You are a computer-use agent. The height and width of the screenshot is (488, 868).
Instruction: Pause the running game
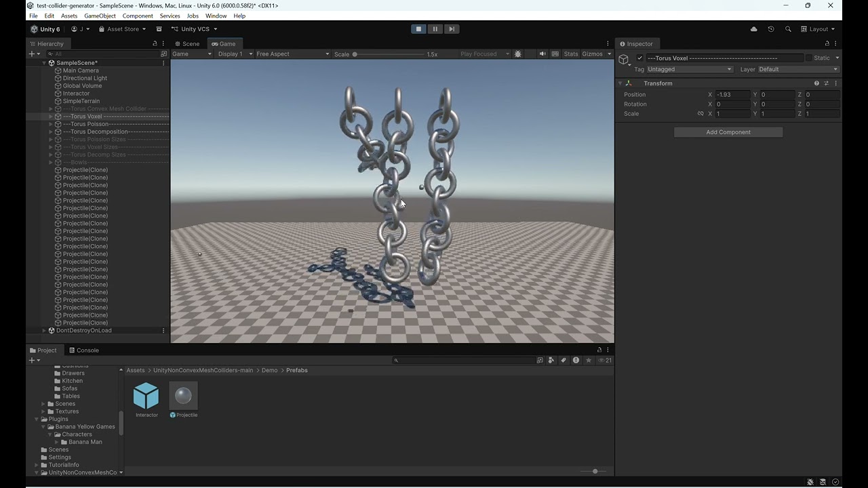point(435,29)
